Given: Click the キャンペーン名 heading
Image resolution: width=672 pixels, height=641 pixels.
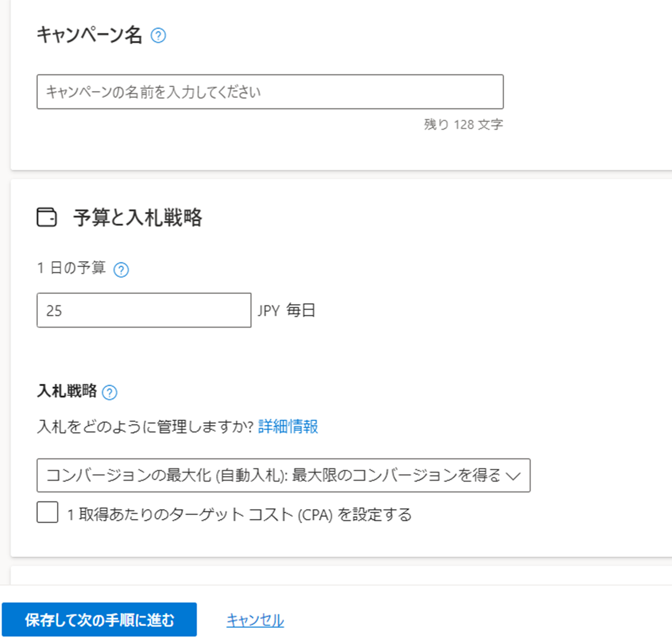Looking at the screenshot, I should point(89,35).
